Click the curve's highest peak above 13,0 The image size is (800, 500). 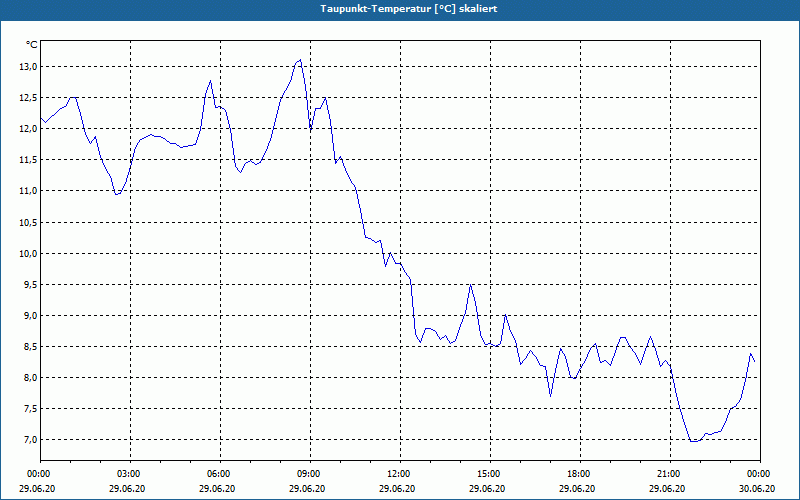point(300,60)
